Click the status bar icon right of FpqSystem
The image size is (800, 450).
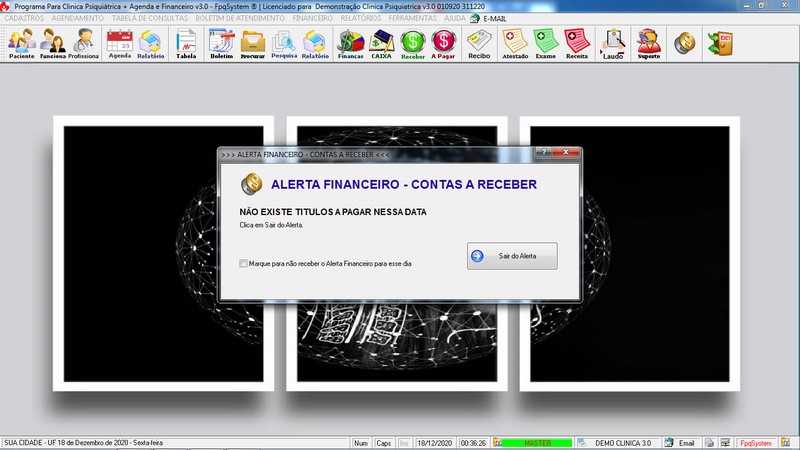(x=785, y=442)
